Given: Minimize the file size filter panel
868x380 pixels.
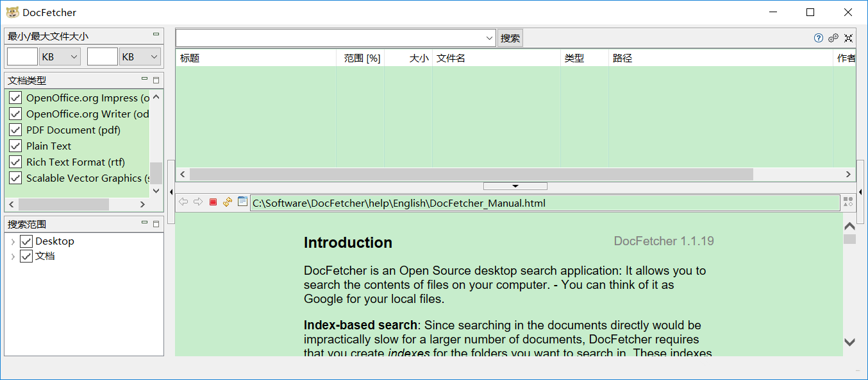Looking at the screenshot, I should tap(156, 35).
